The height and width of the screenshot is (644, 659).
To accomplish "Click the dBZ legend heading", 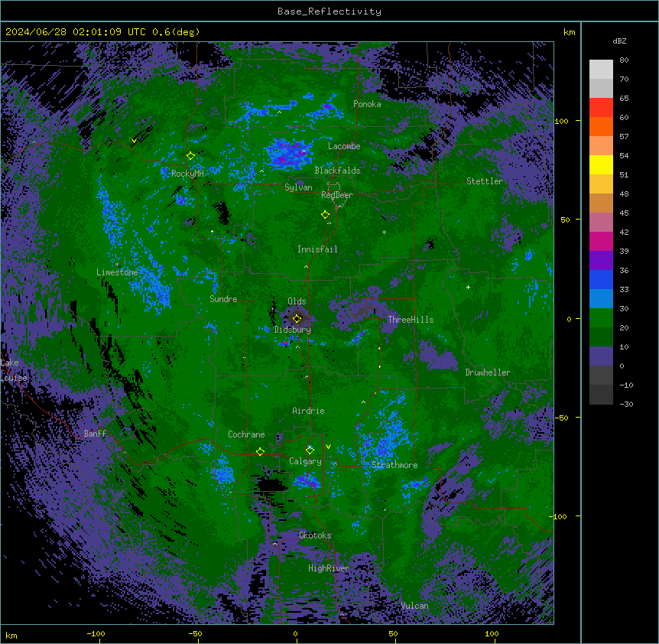I will tap(619, 41).
